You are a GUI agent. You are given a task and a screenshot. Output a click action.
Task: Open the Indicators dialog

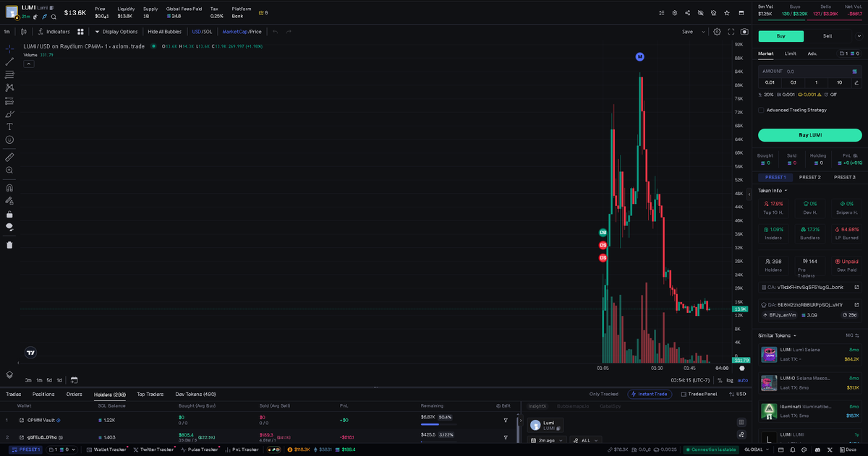54,32
